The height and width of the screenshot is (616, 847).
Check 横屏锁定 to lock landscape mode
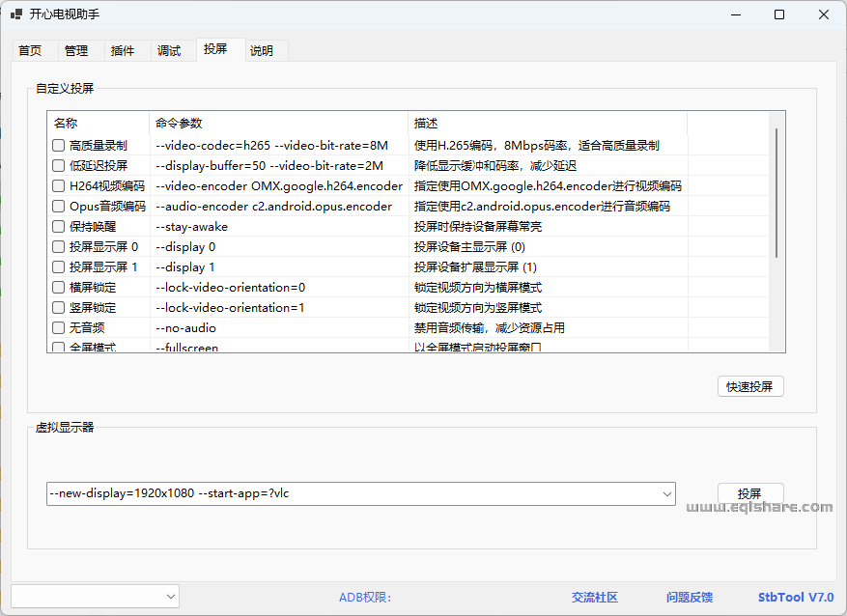point(58,287)
